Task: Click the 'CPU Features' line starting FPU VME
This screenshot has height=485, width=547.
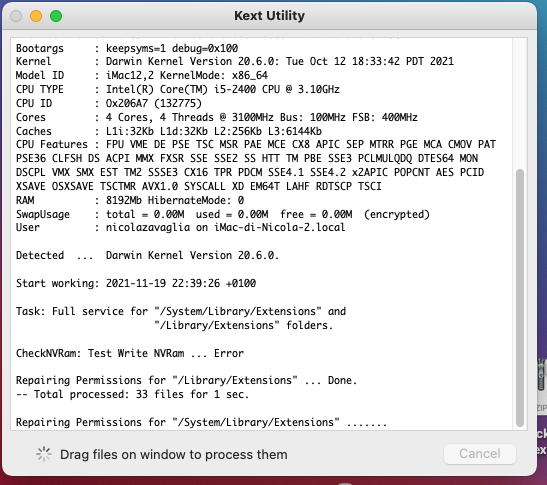Action: click(256, 144)
